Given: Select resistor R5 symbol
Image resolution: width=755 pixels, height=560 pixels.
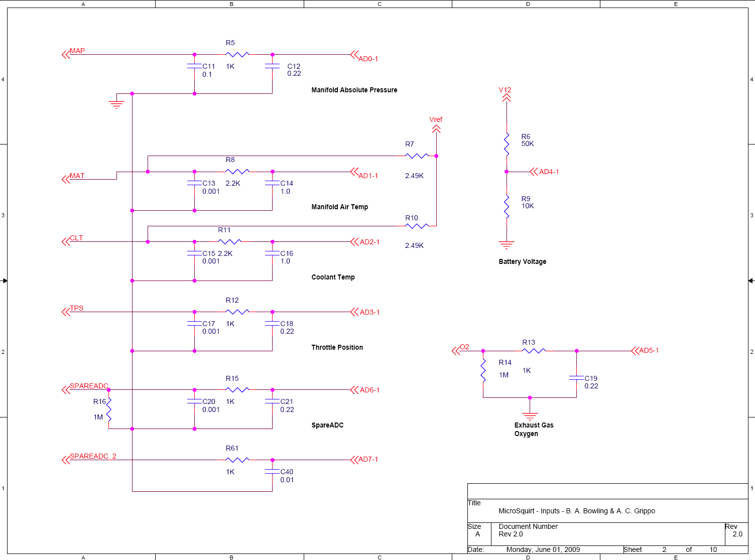Looking at the screenshot, I should tap(237, 55).
